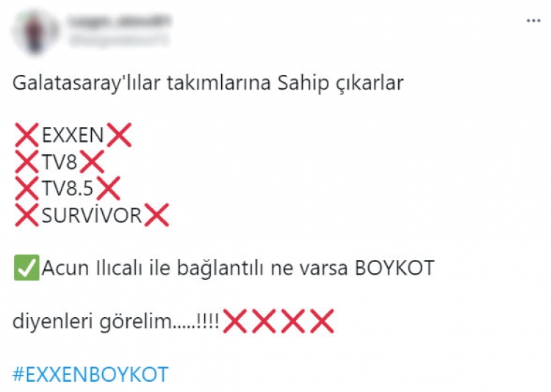Open the blurred author display name
The width and height of the screenshot is (551, 392).
[x=119, y=21]
